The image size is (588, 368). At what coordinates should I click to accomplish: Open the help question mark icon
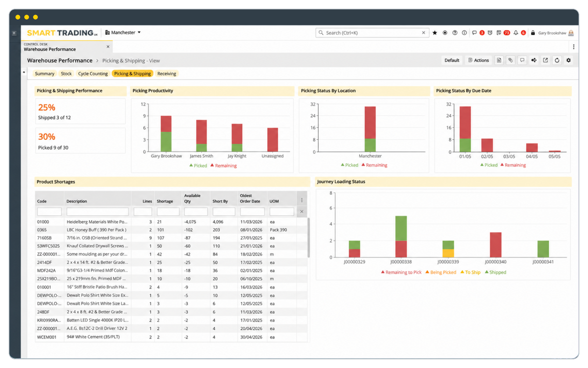click(455, 33)
